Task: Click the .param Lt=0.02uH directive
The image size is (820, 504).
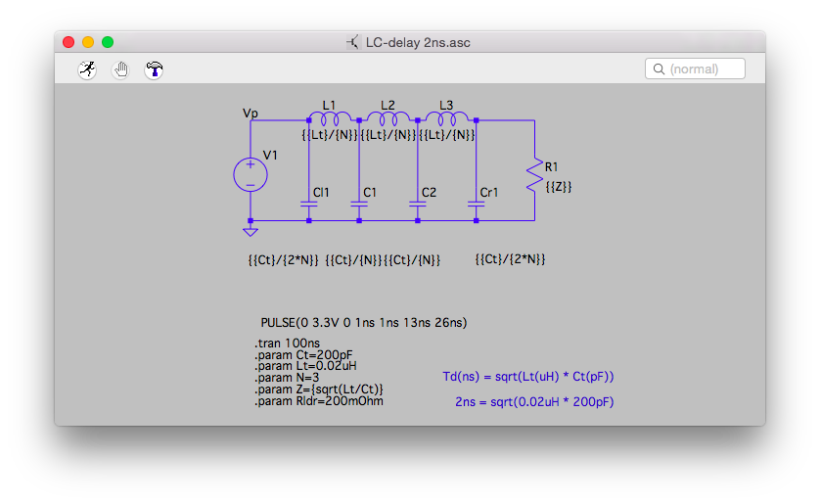Action: (305, 366)
